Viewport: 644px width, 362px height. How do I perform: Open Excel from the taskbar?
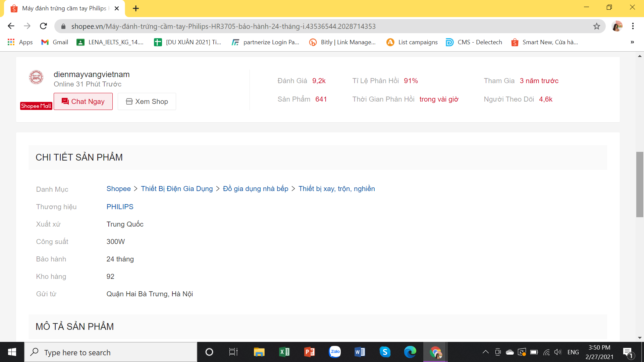(284, 352)
